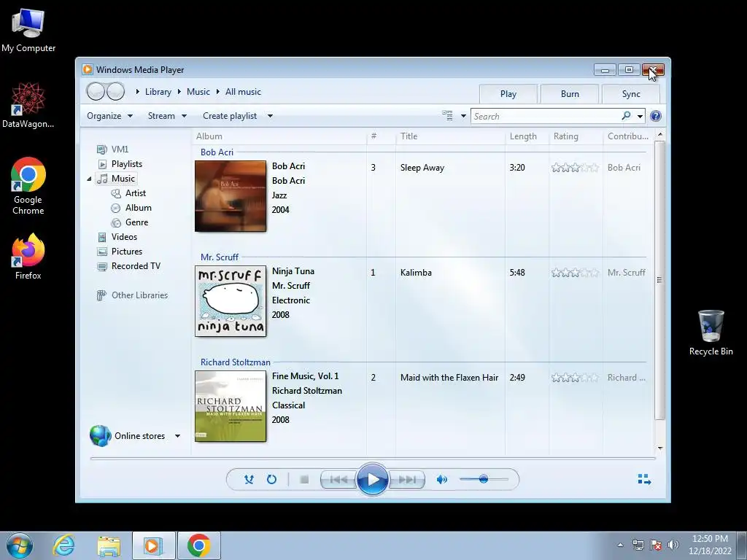Viewport: 747px width, 560px height.
Task: Toggle repeat playback
Action: (271, 479)
